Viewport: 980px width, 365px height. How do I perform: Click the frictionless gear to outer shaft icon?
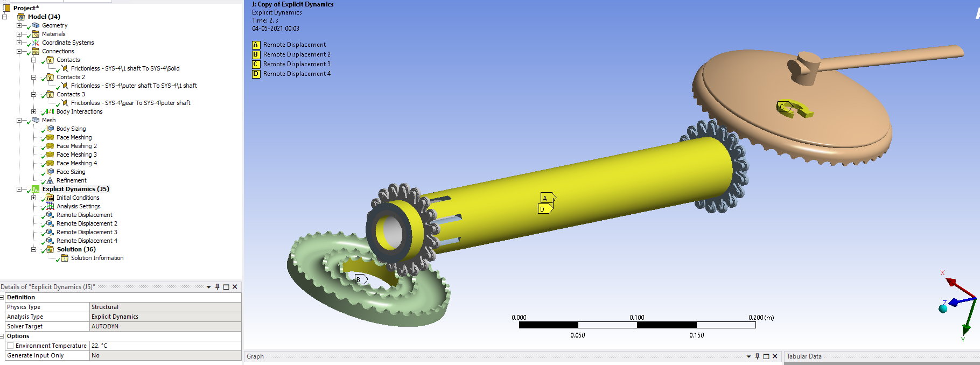point(65,103)
